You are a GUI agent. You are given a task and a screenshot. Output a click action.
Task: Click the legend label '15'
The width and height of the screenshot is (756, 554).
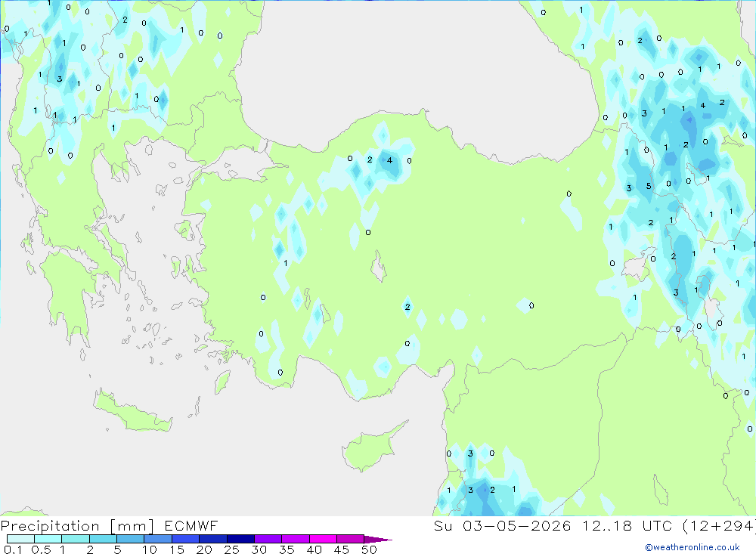point(177,549)
